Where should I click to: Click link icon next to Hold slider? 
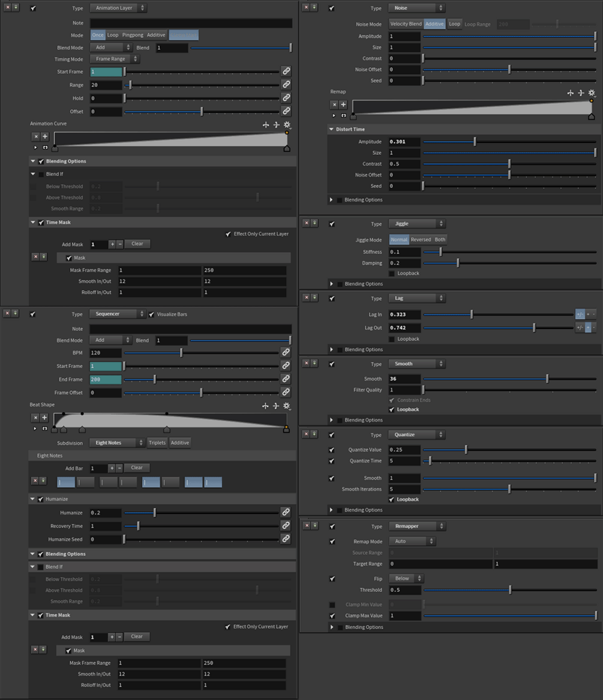pyautogui.click(x=286, y=97)
